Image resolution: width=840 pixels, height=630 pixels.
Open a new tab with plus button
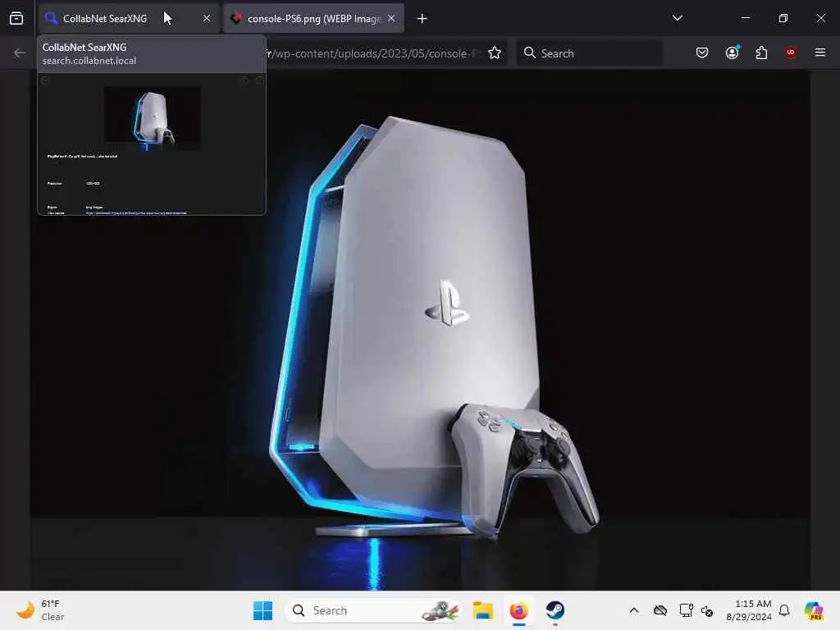tap(422, 19)
